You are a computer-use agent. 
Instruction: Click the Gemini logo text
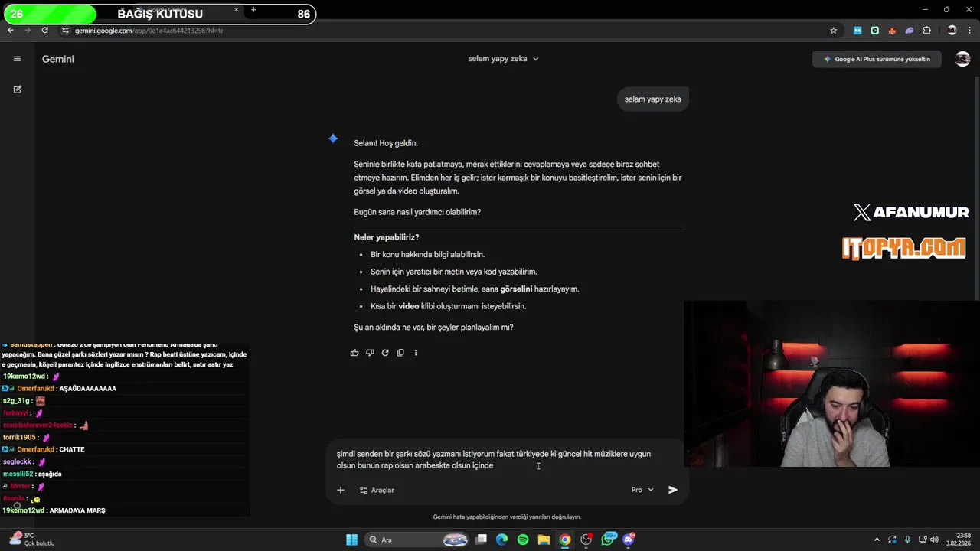(x=58, y=59)
